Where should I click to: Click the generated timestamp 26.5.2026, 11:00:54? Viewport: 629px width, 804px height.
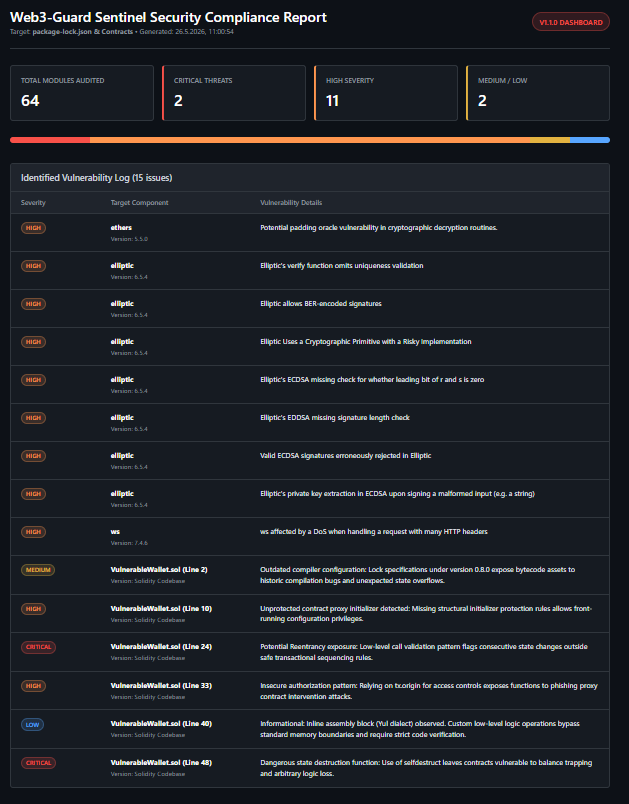point(204,32)
